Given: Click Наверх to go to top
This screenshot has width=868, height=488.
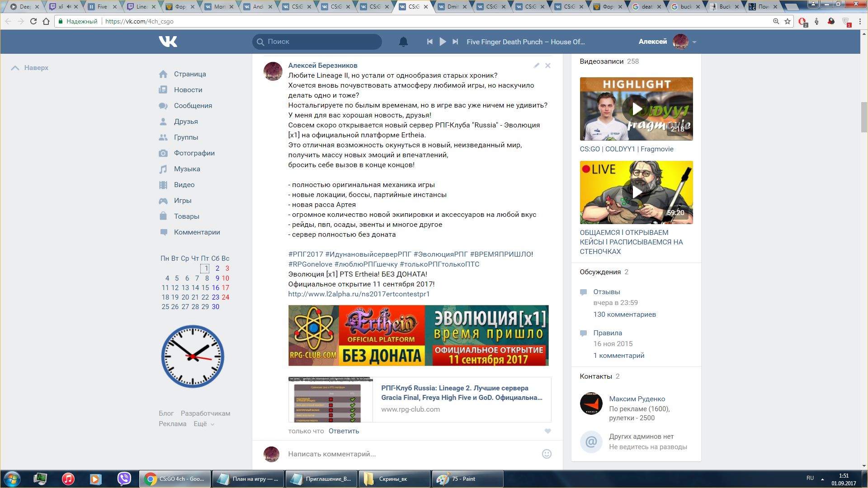Looking at the screenshot, I should click(x=30, y=68).
